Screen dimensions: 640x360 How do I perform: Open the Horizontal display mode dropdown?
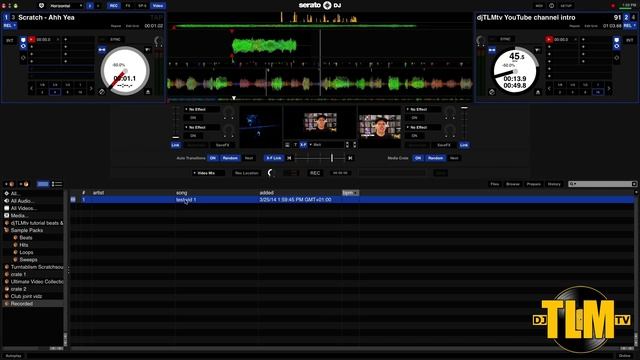[65, 6]
